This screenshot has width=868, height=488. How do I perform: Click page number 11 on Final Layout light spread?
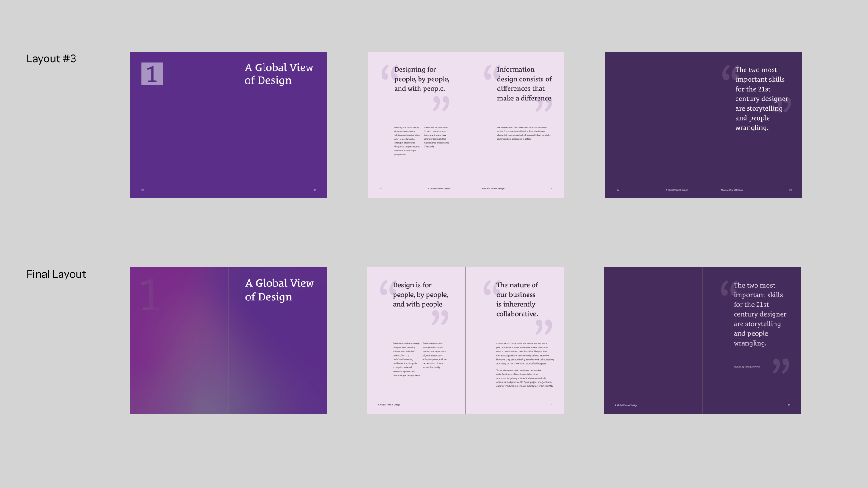[x=552, y=404]
